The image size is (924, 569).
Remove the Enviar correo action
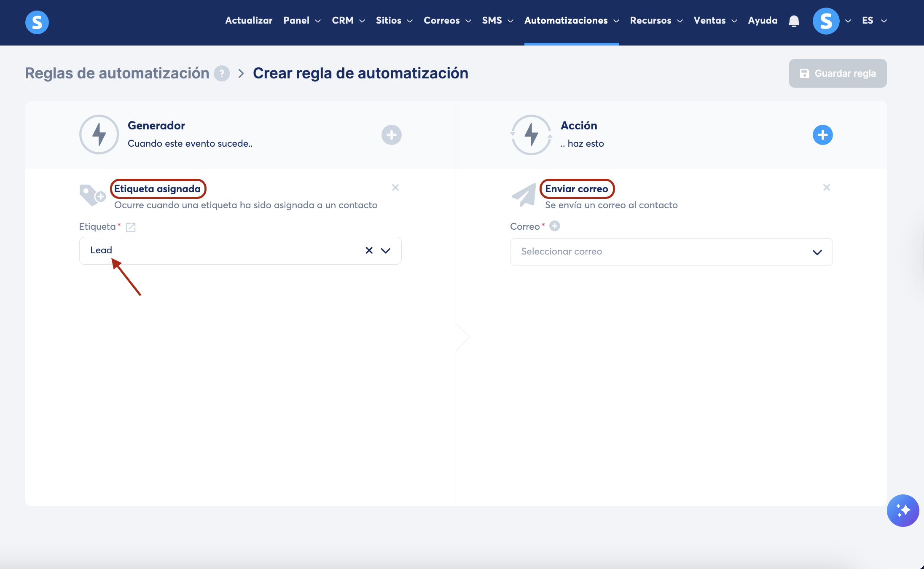826,188
